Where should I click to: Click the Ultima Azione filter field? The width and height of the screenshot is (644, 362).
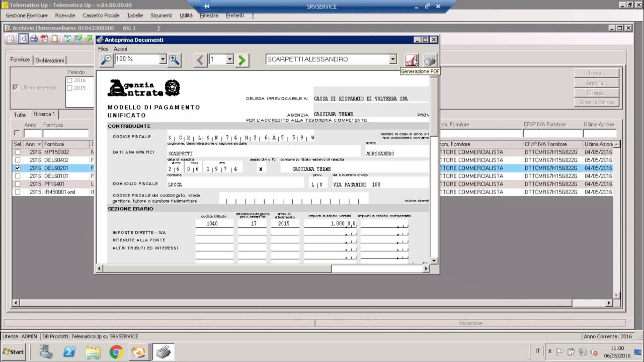point(600,134)
